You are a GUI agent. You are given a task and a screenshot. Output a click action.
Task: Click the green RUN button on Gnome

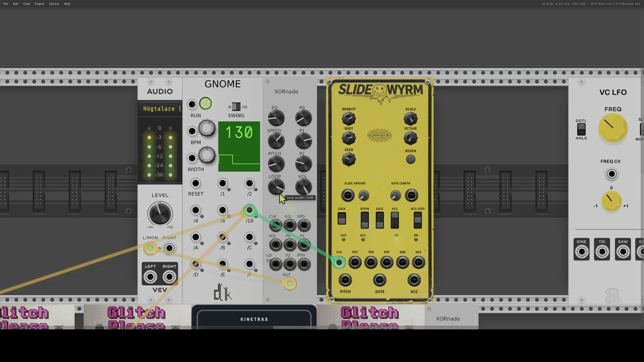click(x=205, y=104)
